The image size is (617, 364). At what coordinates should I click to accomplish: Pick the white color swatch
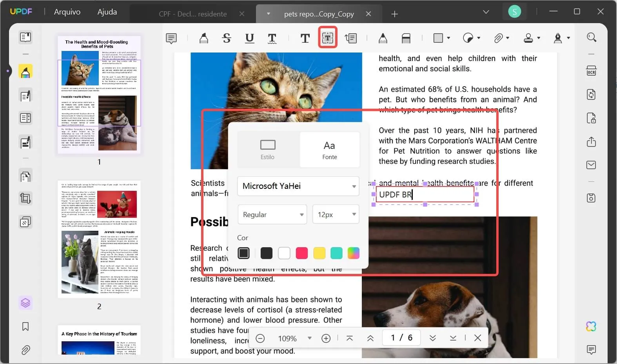284,253
